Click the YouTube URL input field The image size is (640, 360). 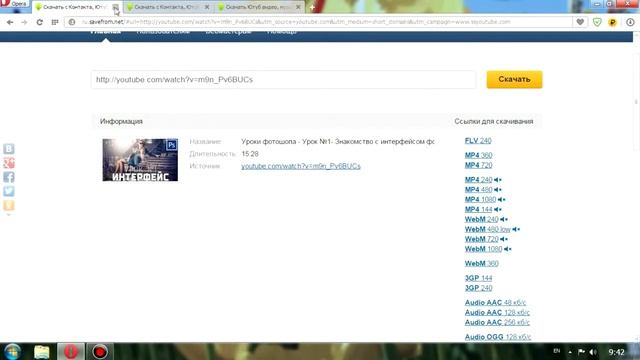point(283,80)
